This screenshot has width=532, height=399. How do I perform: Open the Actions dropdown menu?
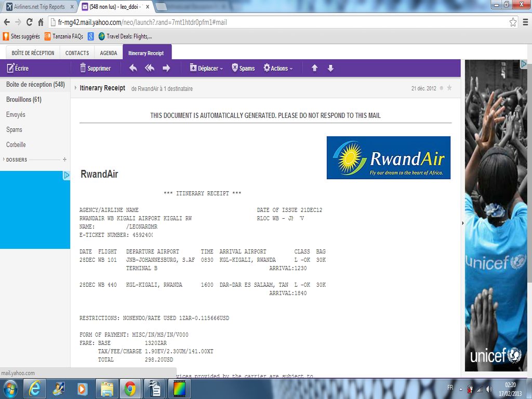point(278,68)
